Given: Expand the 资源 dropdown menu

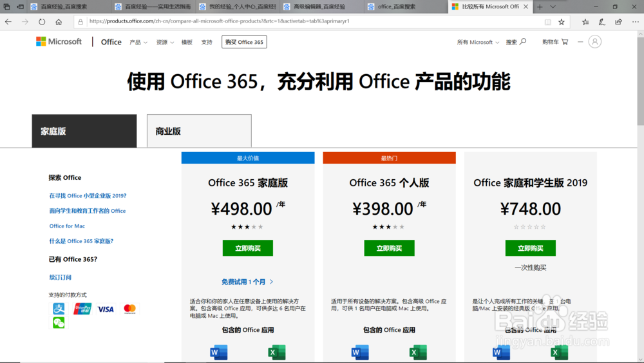Looking at the screenshot, I should coord(165,43).
